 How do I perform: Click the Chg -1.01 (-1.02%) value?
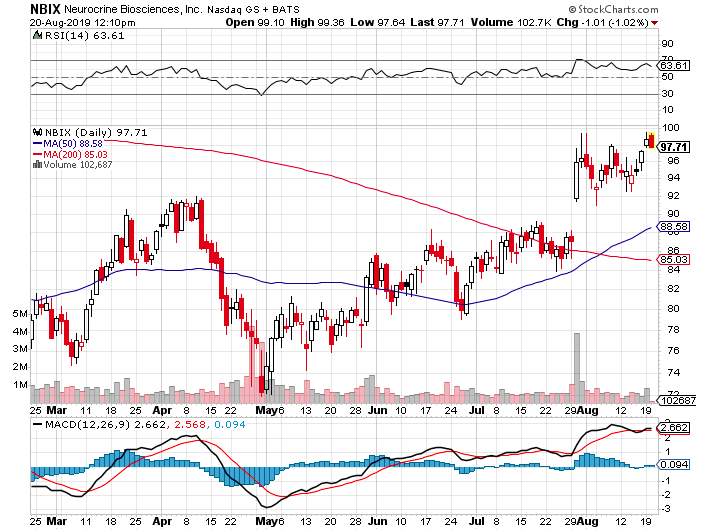[603, 22]
